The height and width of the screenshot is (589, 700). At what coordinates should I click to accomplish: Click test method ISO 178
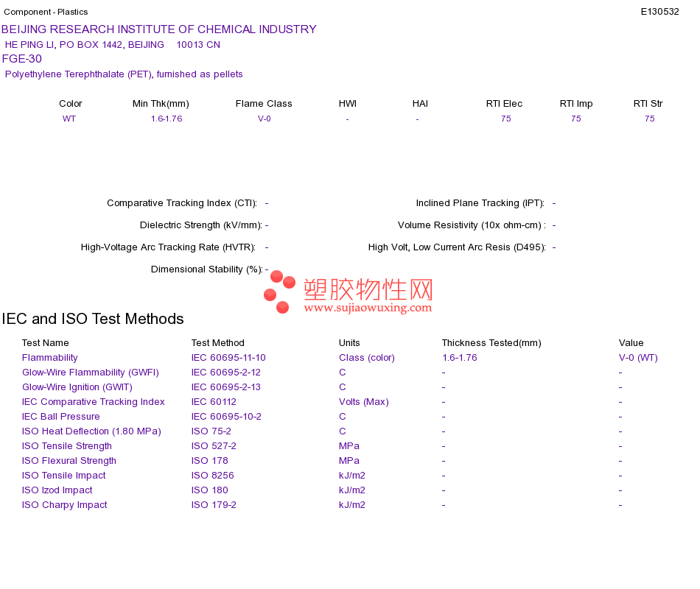click(x=209, y=461)
